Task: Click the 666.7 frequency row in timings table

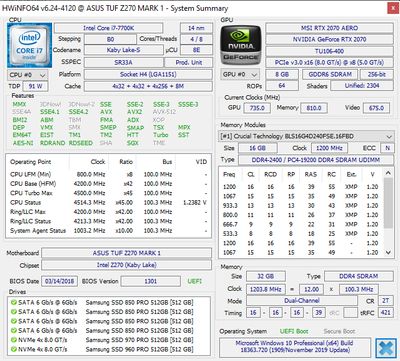Action: coord(301,224)
